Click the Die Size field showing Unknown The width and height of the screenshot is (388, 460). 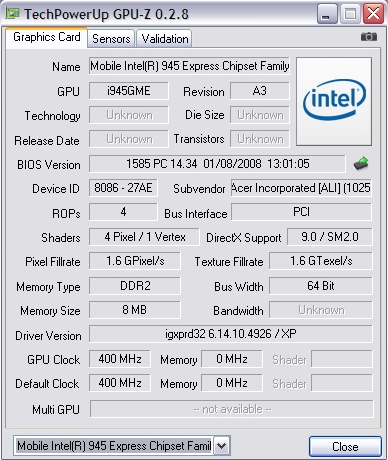[x=260, y=115]
